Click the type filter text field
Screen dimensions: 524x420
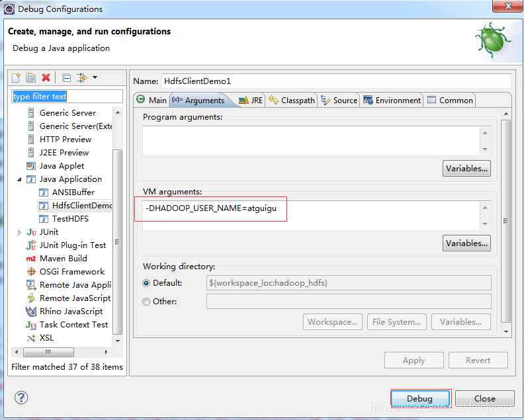tap(67, 96)
